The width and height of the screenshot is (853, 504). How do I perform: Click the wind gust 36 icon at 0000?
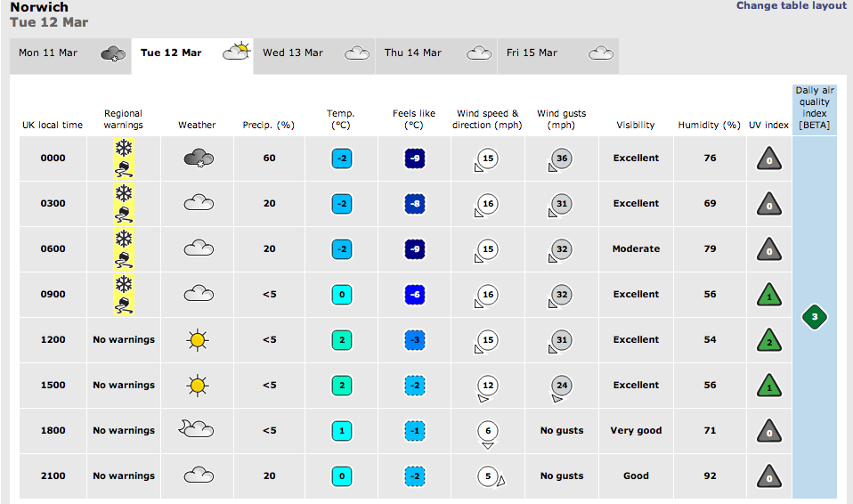pyautogui.click(x=561, y=159)
